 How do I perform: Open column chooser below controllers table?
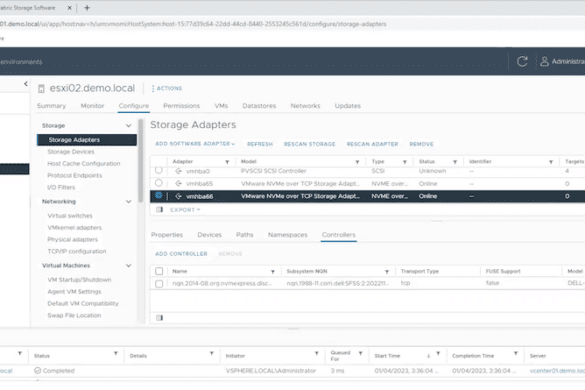(159, 318)
